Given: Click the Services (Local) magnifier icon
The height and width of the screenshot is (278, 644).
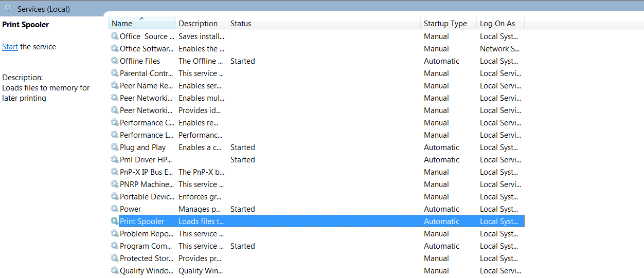Looking at the screenshot, I should tap(9, 8).
